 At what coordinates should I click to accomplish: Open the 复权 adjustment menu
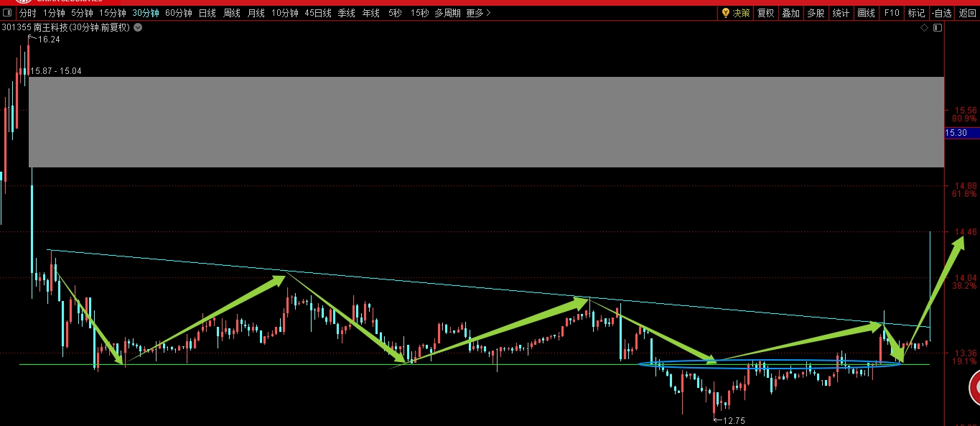pos(766,13)
